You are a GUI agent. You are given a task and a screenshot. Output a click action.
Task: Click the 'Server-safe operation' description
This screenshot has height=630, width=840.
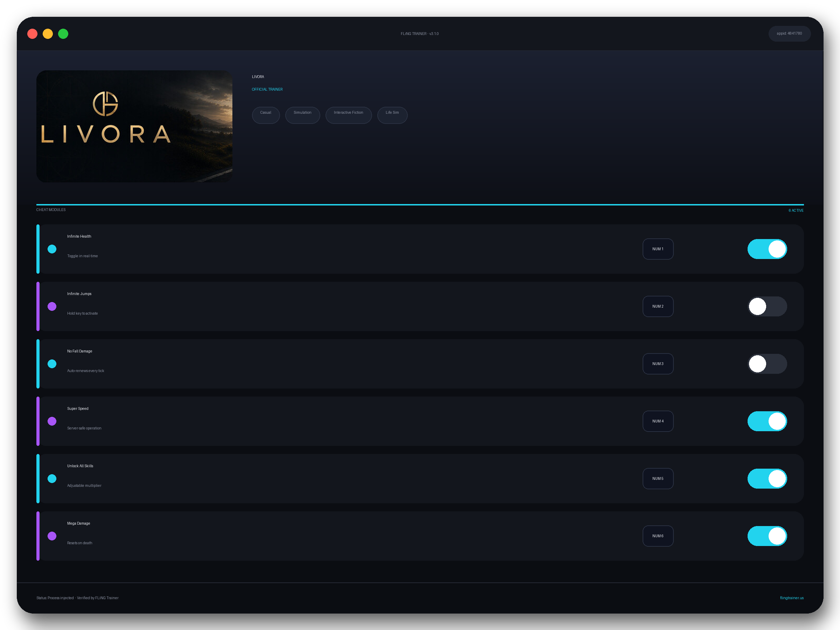(x=84, y=428)
